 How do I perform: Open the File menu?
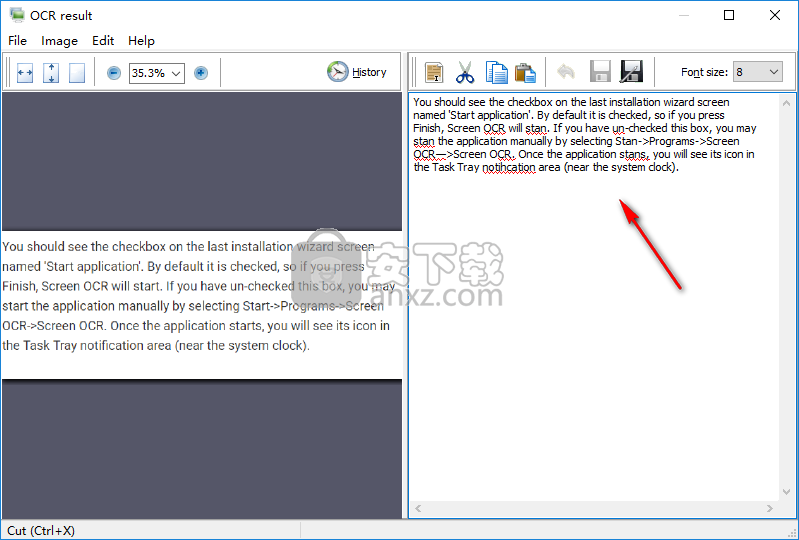17,41
